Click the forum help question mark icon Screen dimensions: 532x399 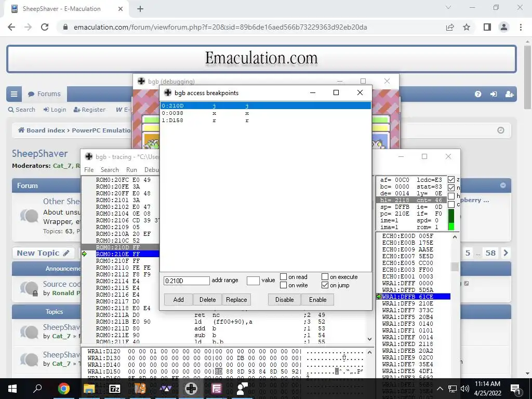[x=478, y=94]
